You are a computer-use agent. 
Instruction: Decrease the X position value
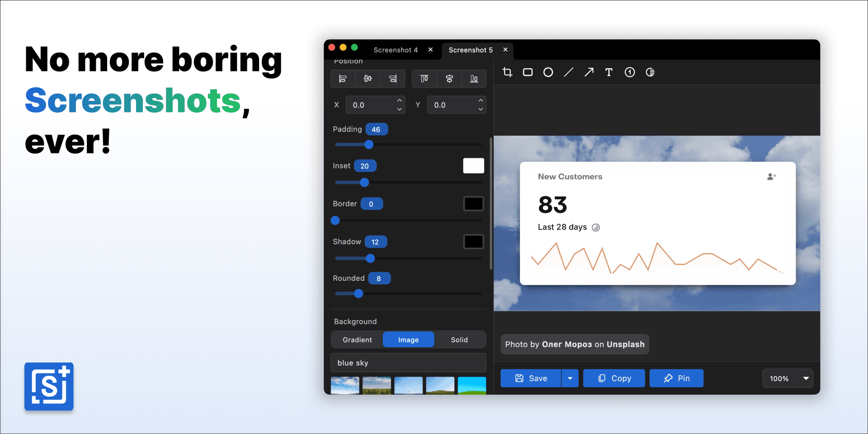click(400, 109)
